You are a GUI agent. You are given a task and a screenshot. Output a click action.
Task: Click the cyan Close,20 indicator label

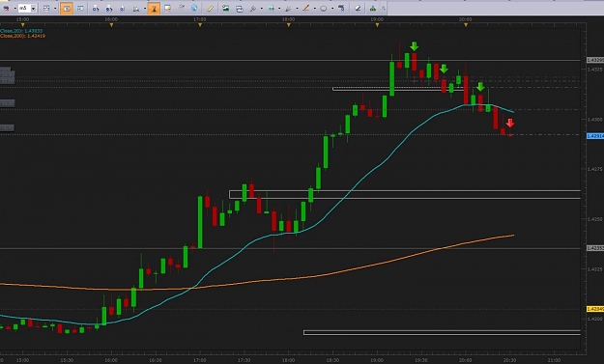[x=21, y=31]
